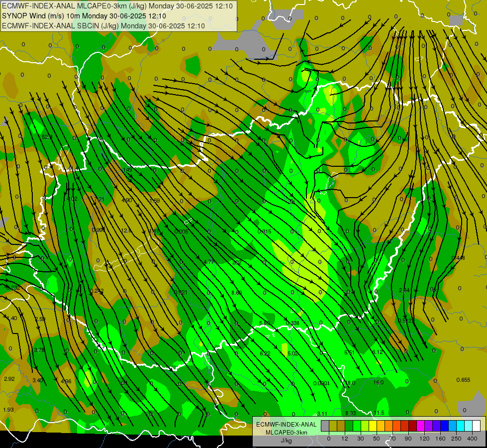Image resolution: width=487 pixels, height=448 pixels.
Task: Click the map value 2.92
Action: (x=9, y=379)
